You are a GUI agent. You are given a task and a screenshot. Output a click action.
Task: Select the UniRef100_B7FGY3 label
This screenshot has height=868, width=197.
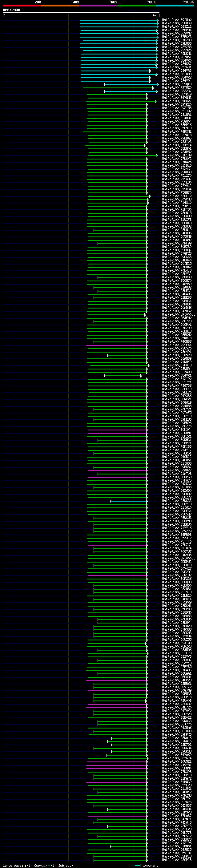[176, 37]
